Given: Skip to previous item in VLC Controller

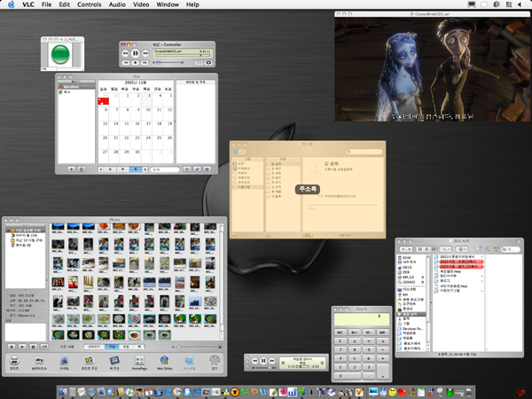Looking at the screenshot, I should [126, 63].
